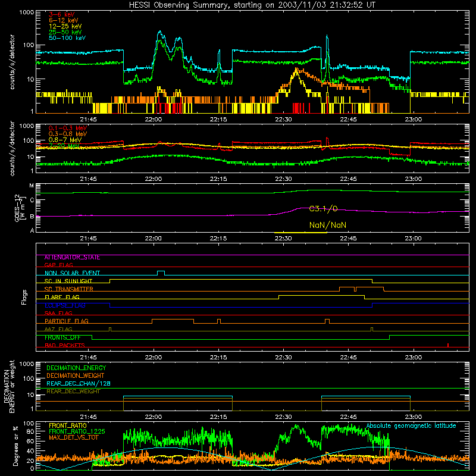Select the red 3-6 keV legend label

point(61,14)
